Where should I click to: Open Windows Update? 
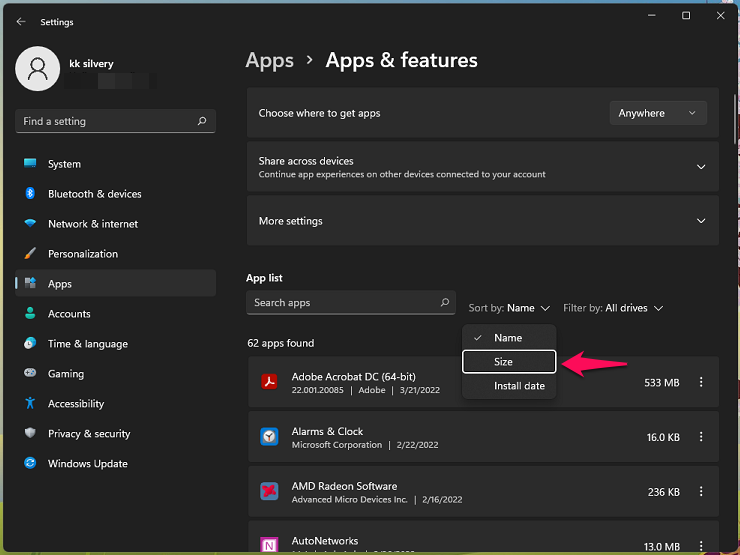pos(116,463)
